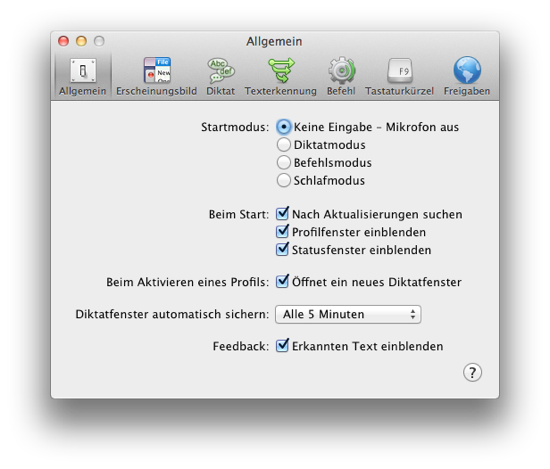Uncheck Nach Aktualisierungen suchen

pos(282,213)
